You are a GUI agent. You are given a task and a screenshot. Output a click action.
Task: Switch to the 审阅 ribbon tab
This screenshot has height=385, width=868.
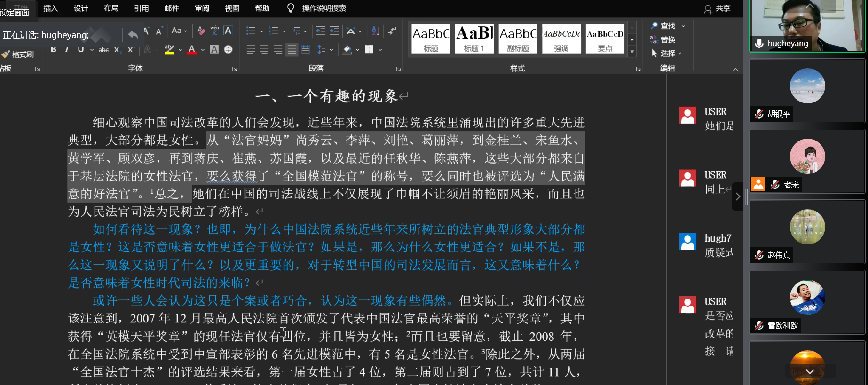click(202, 8)
